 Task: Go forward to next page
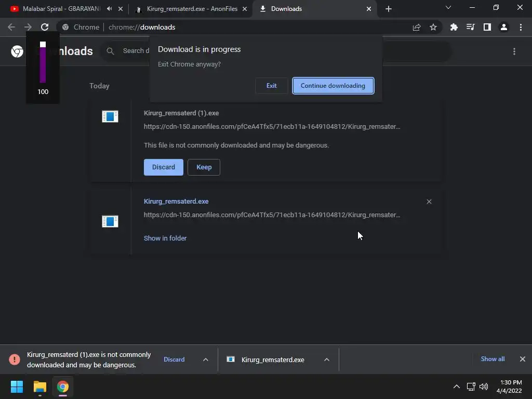pyautogui.click(x=28, y=27)
